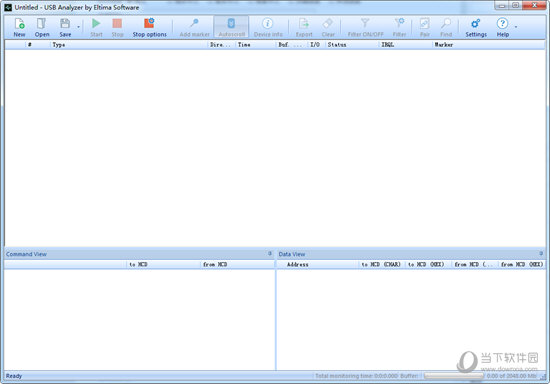
Task: Click Total monitoring time in status bar
Action: pyautogui.click(x=356, y=376)
